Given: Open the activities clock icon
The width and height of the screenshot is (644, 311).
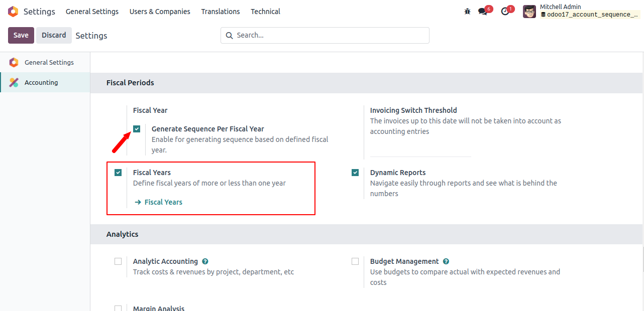Looking at the screenshot, I should (x=505, y=11).
